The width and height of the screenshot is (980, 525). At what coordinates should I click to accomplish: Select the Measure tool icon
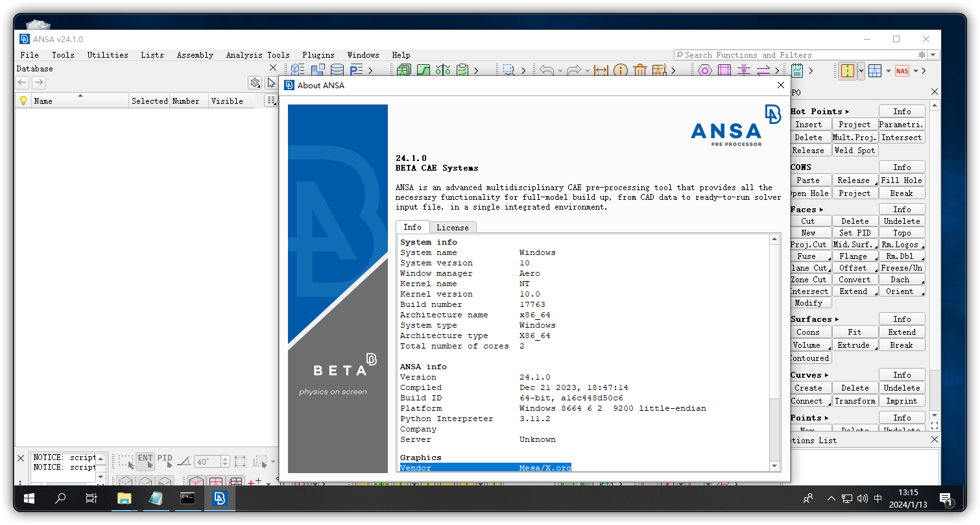pyautogui.click(x=601, y=70)
